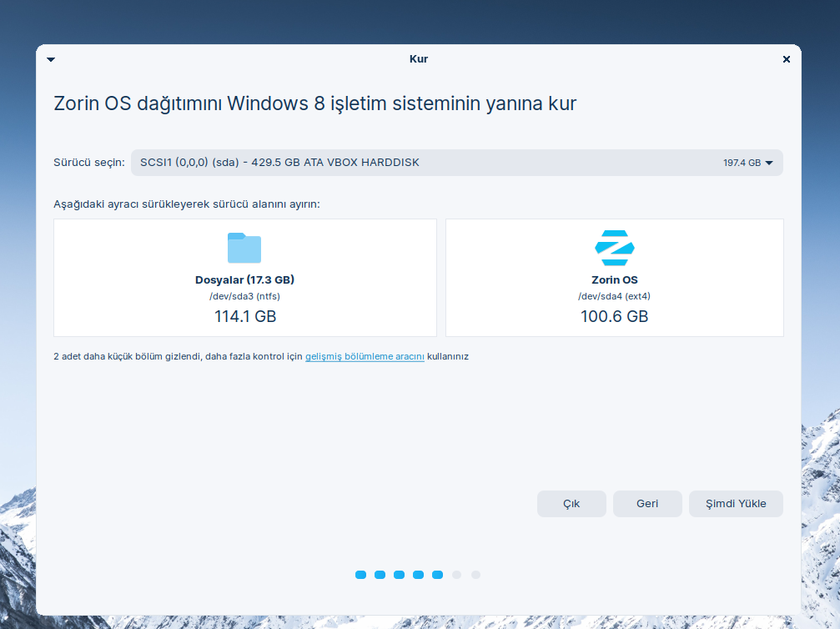Select the Dosyalar (17.3 GB) partition label
This screenshot has width=840, height=629.
point(244,279)
